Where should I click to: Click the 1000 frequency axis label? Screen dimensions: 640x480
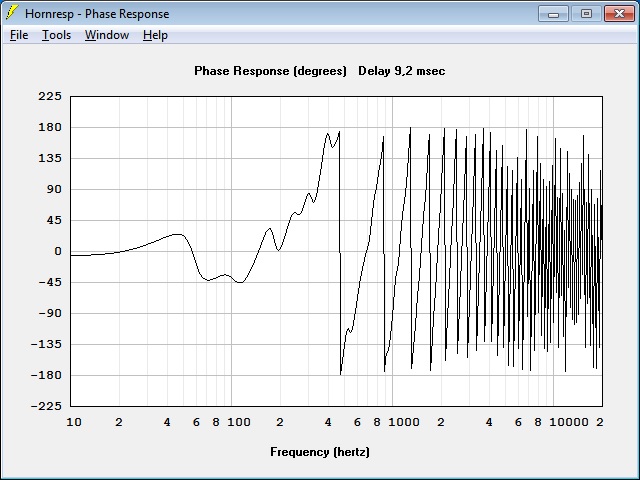(x=404, y=422)
